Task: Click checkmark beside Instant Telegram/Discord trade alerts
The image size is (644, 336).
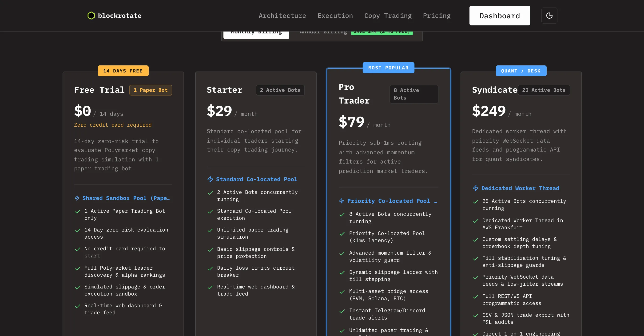Action: point(342,311)
